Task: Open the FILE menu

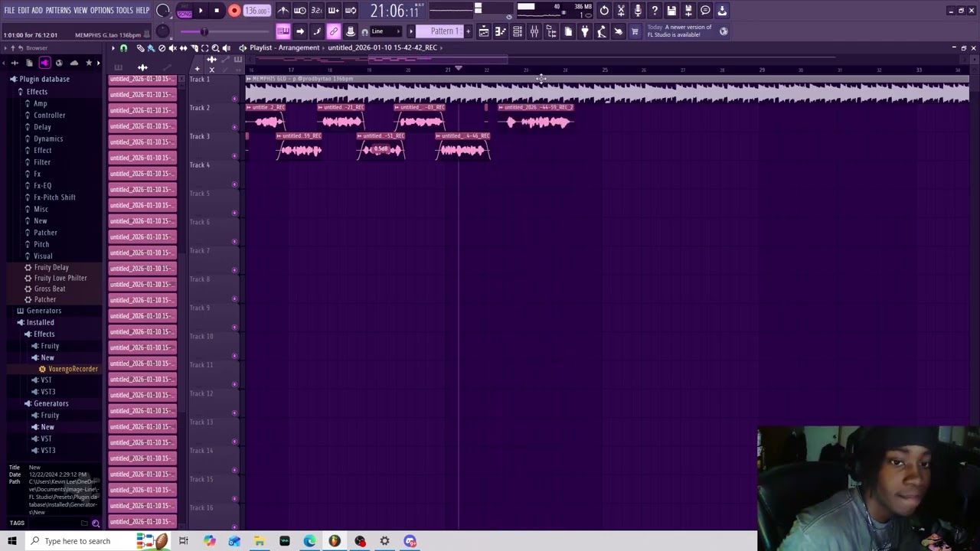Action: 9,11
